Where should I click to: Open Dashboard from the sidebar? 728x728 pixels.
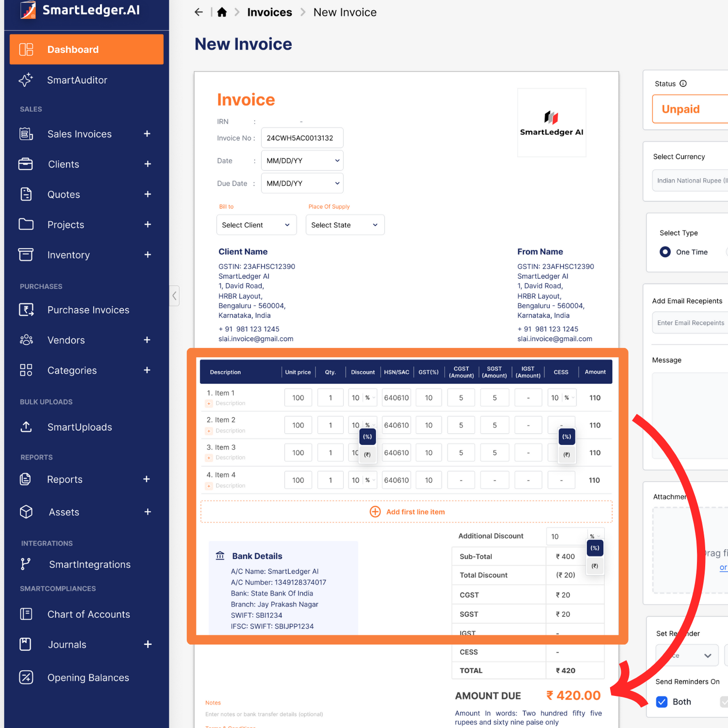[x=86, y=50]
